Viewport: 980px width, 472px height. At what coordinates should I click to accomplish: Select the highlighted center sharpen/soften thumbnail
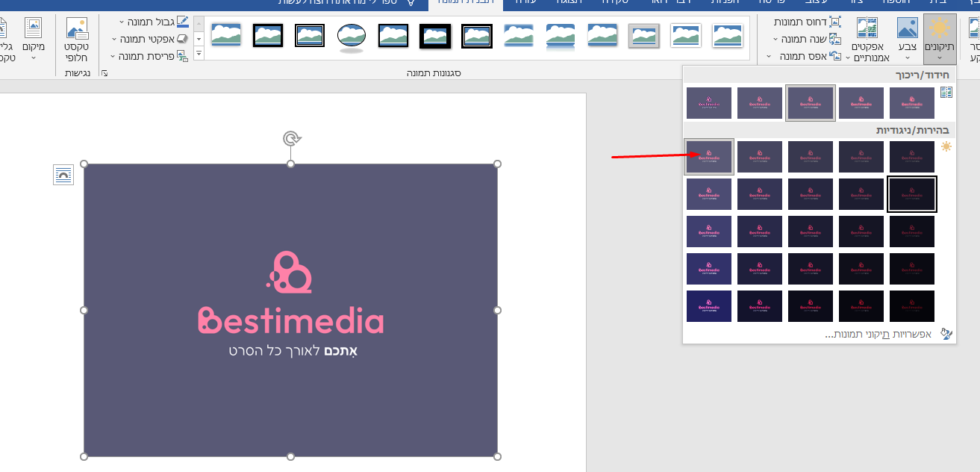811,103
